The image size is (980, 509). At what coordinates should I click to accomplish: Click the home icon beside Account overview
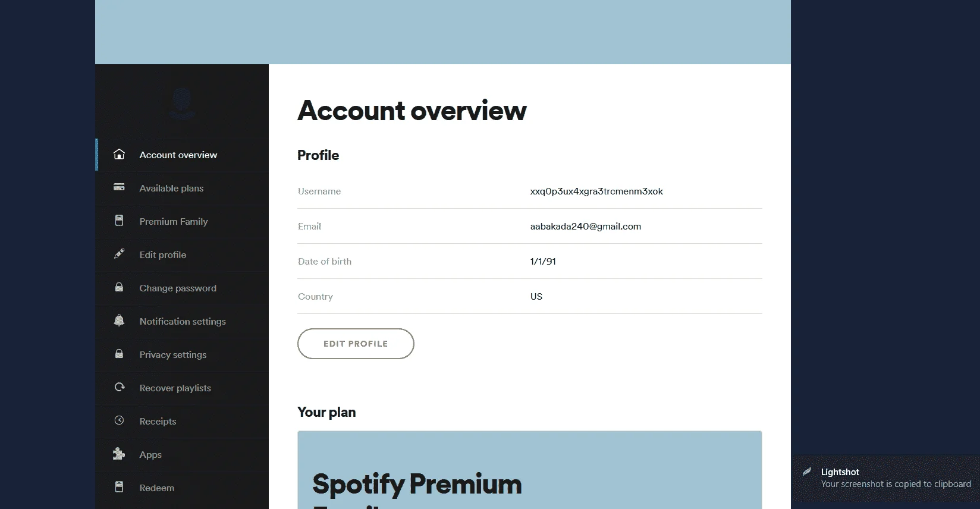pyautogui.click(x=119, y=155)
